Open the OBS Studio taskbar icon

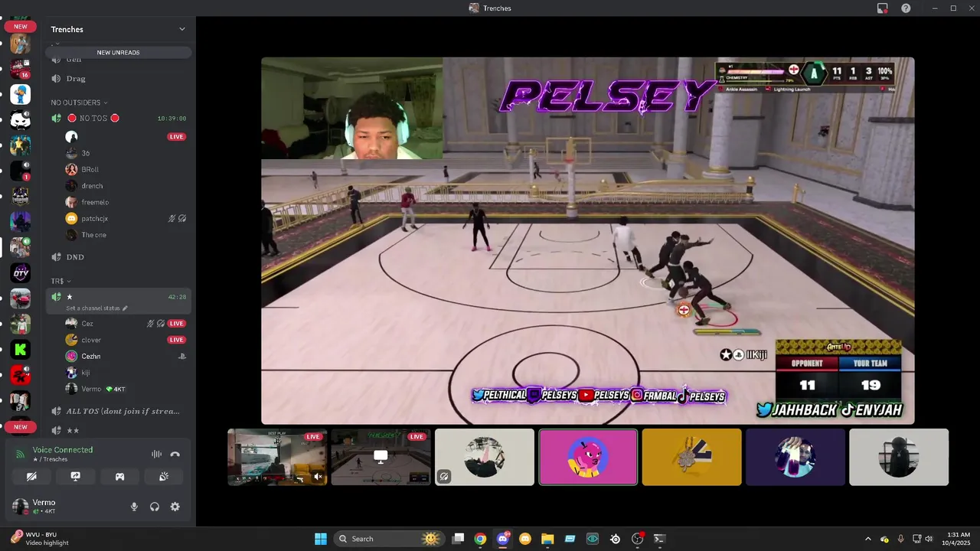point(637,539)
